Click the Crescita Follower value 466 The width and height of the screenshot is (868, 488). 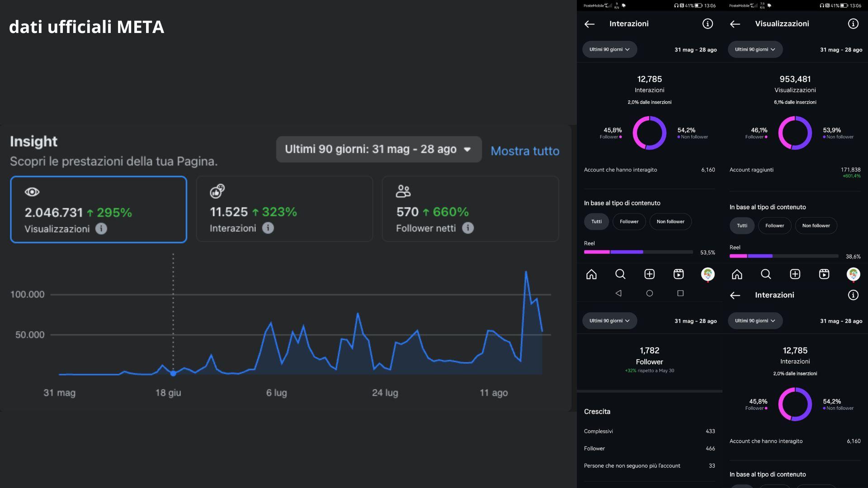[711, 449]
